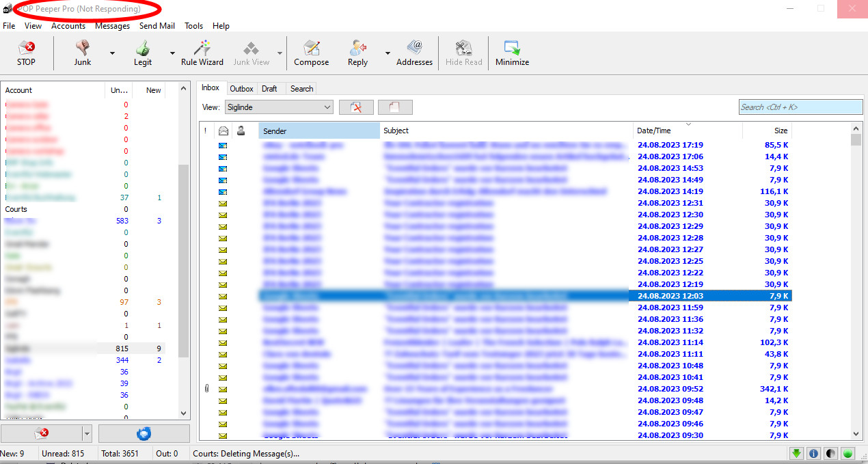Select the Courts account row
This screenshot has height=464, width=868.
coord(84,209)
